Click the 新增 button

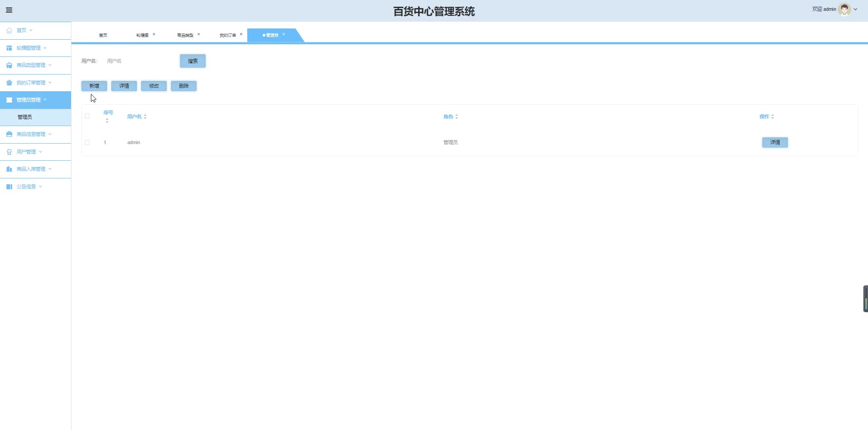point(94,86)
